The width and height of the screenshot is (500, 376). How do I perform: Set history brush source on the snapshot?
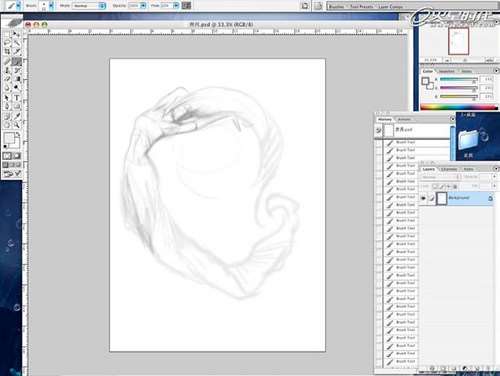(378, 130)
